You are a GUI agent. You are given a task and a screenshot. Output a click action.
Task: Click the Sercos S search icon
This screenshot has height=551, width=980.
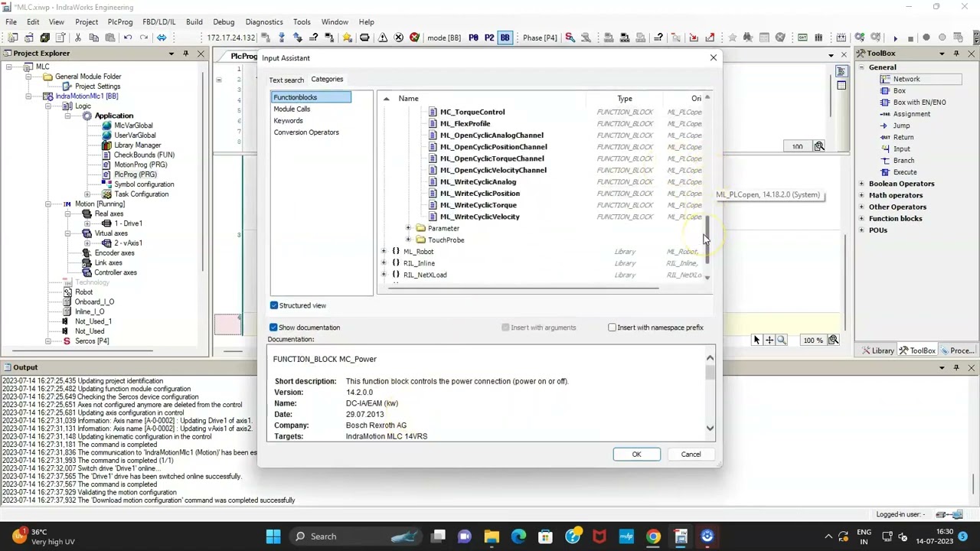click(570, 37)
